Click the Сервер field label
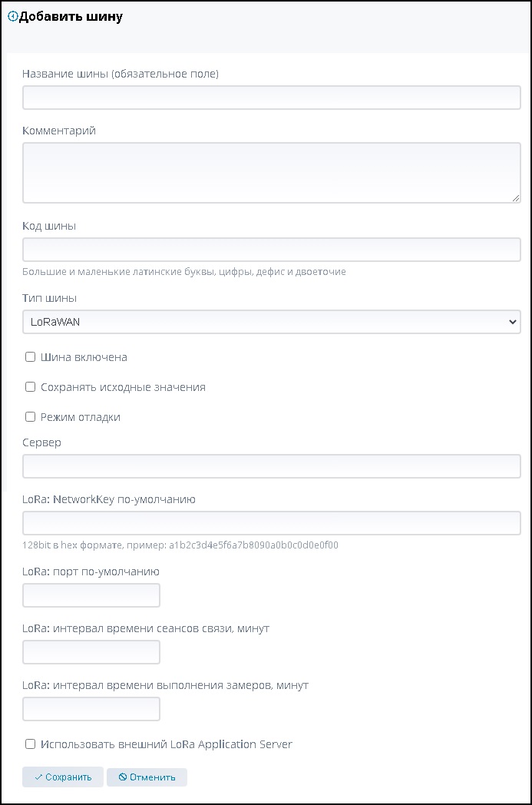 click(x=41, y=442)
